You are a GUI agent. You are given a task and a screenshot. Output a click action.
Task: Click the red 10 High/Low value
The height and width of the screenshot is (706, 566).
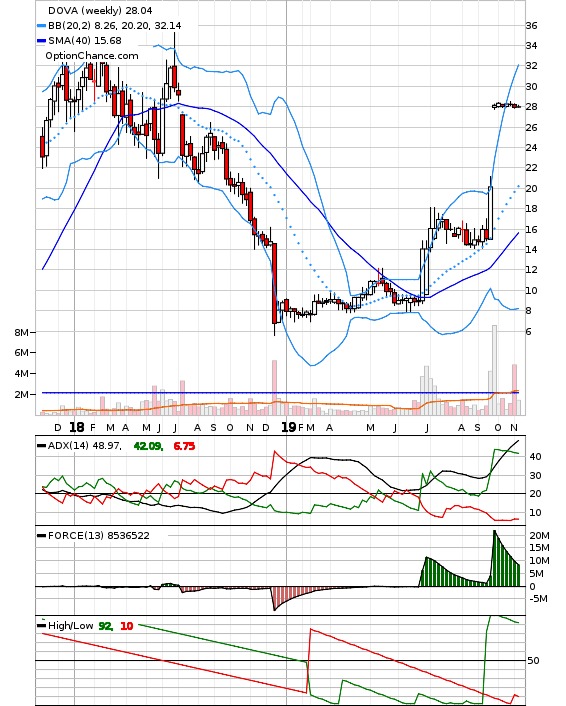click(127, 626)
